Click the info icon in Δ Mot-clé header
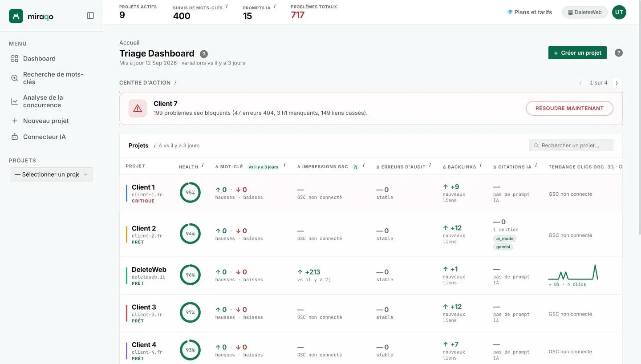641x364 pixels. [x=284, y=165]
